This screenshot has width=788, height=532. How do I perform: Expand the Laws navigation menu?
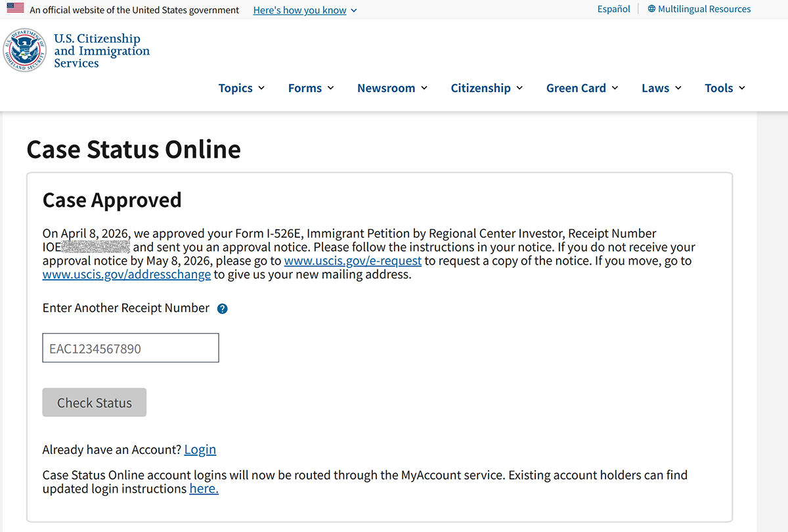point(662,88)
